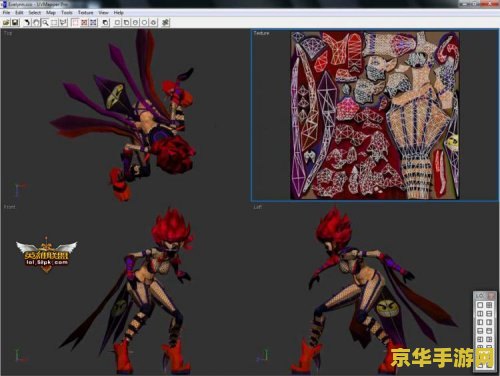The image size is (500, 376).
Task: Open the Select menu
Action: point(35,13)
